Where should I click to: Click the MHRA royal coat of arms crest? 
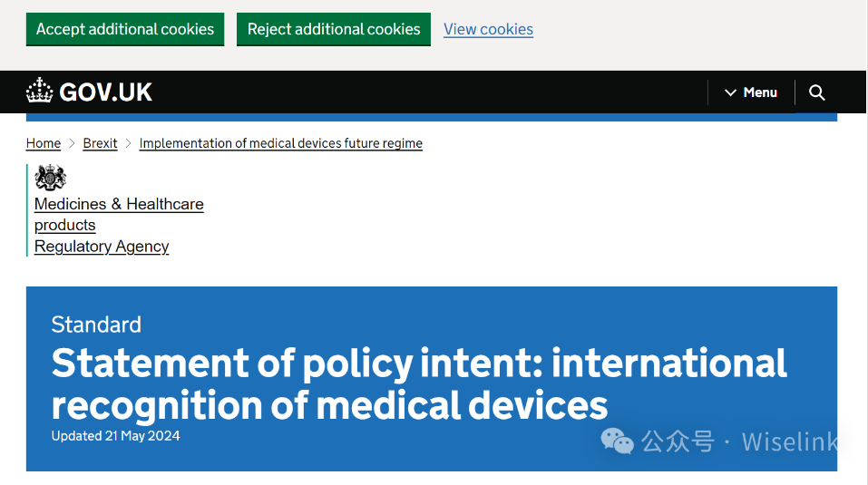(51, 178)
